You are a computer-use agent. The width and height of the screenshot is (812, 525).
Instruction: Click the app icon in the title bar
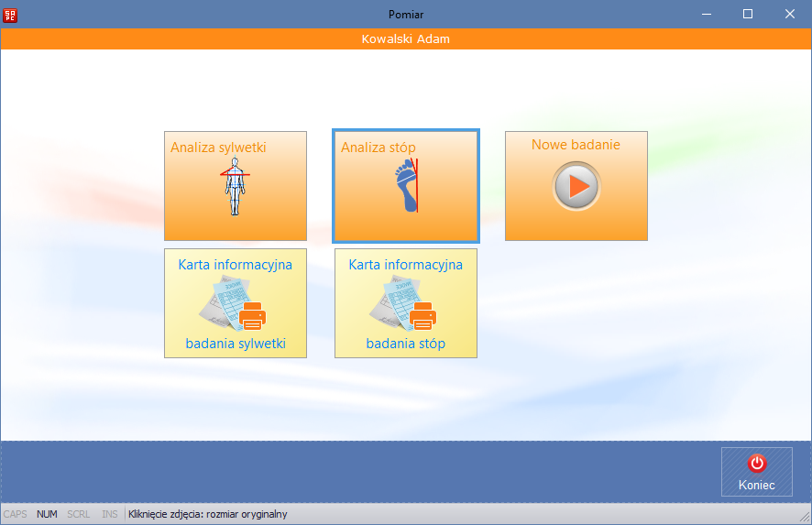click(12, 14)
